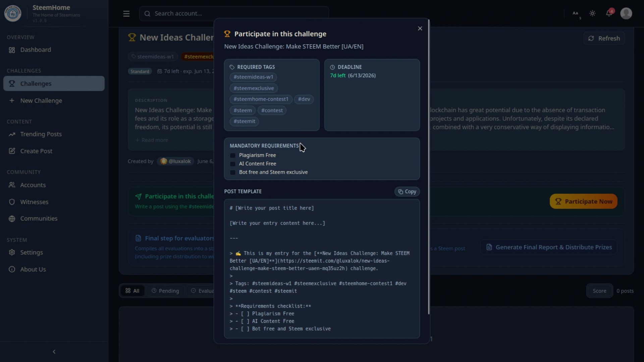This screenshot has height=362, width=644.
Task: Check the AI Content Free requirement
Action: click(x=233, y=164)
